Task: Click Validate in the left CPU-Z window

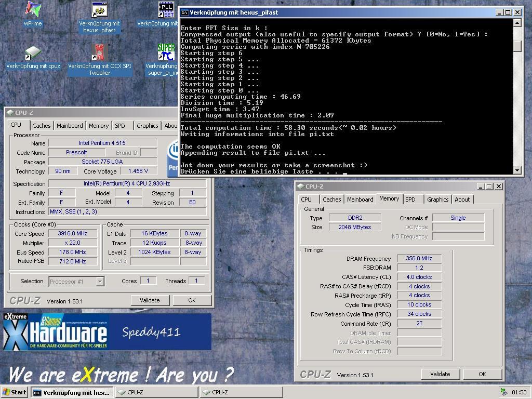Action: pyautogui.click(x=150, y=300)
